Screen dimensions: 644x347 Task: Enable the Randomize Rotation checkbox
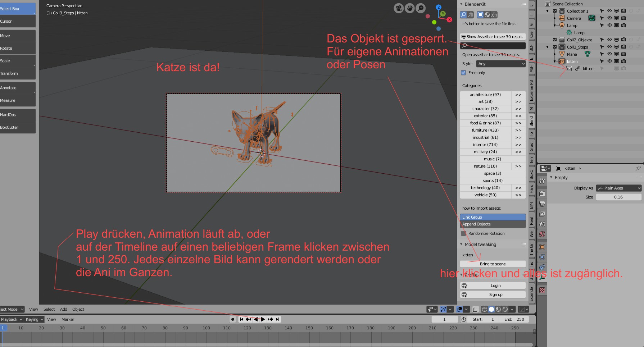[x=463, y=233]
